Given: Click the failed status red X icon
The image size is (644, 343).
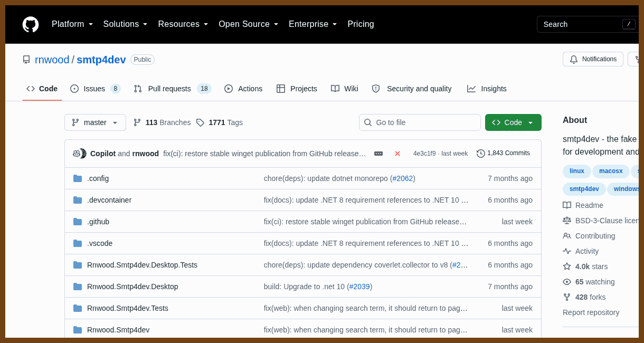Looking at the screenshot, I should [x=397, y=154].
